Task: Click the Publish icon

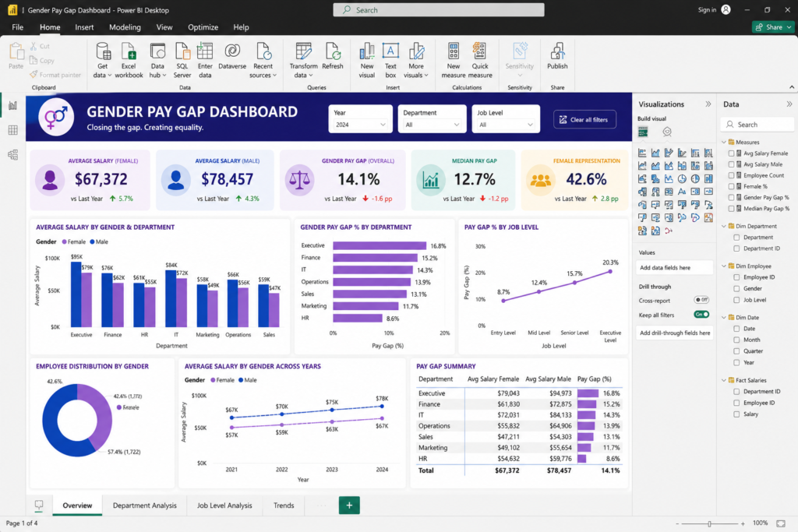Action: point(557,56)
